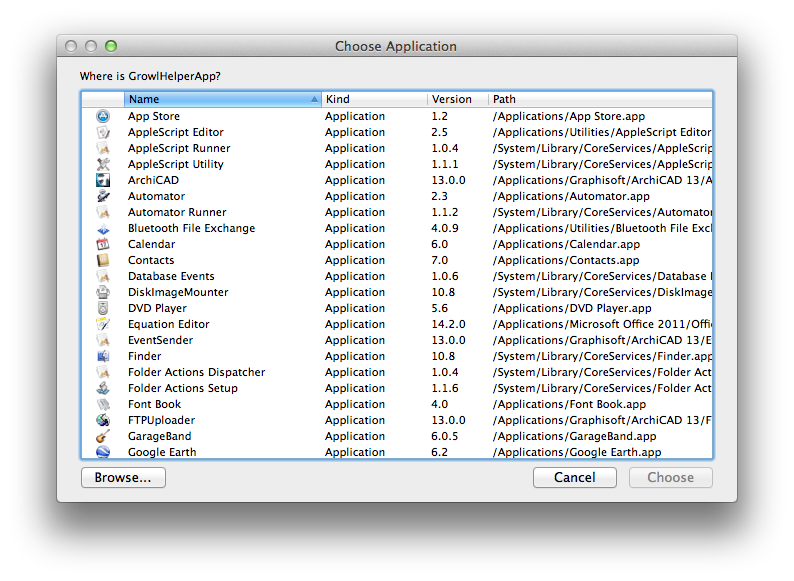Select Google Earth in the list
794x581 pixels.
pos(162,452)
